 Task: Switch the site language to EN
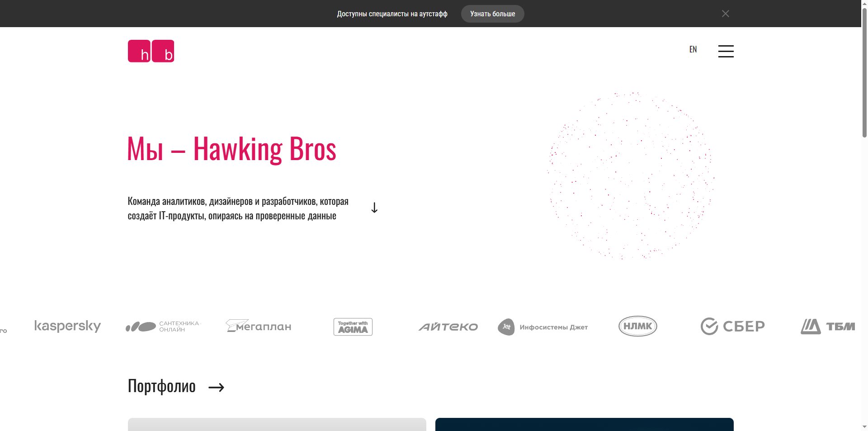693,49
